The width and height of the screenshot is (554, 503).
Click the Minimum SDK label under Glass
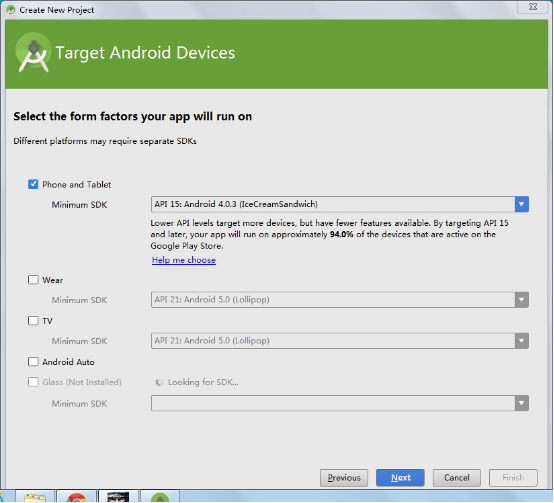pos(79,404)
